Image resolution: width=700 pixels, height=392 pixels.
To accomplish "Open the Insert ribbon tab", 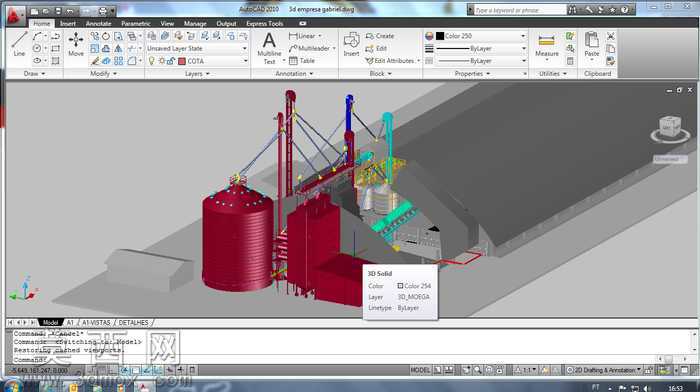I will click(x=68, y=24).
